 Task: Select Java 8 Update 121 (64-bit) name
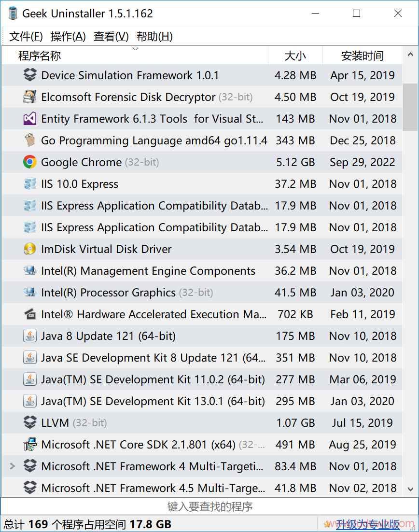[x=108, y=336]
